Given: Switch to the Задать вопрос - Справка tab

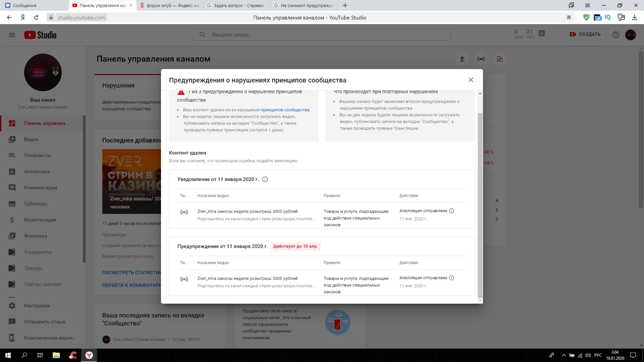Looking at the screenshot, I should (x=237, y=5).
